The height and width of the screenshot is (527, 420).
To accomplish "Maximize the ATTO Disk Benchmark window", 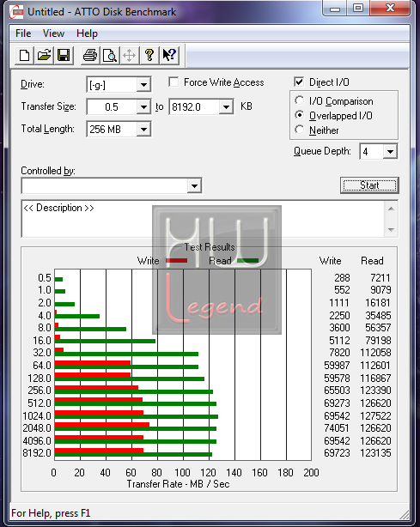I will [x=358, y=9].
